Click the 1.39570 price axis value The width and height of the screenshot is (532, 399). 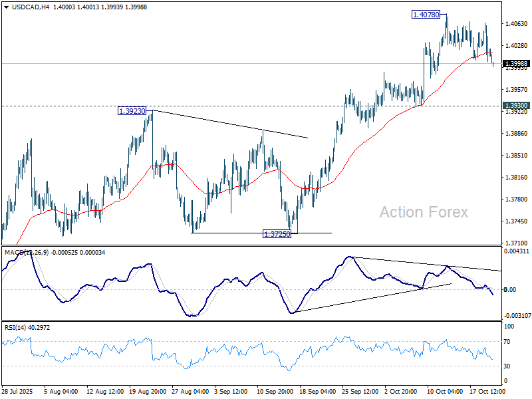pyautogui.click(x=517, y=90)
